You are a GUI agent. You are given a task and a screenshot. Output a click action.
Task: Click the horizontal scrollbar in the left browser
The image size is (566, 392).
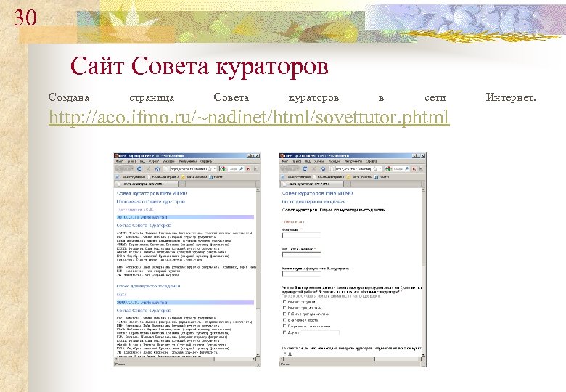[x=186, y=359]
